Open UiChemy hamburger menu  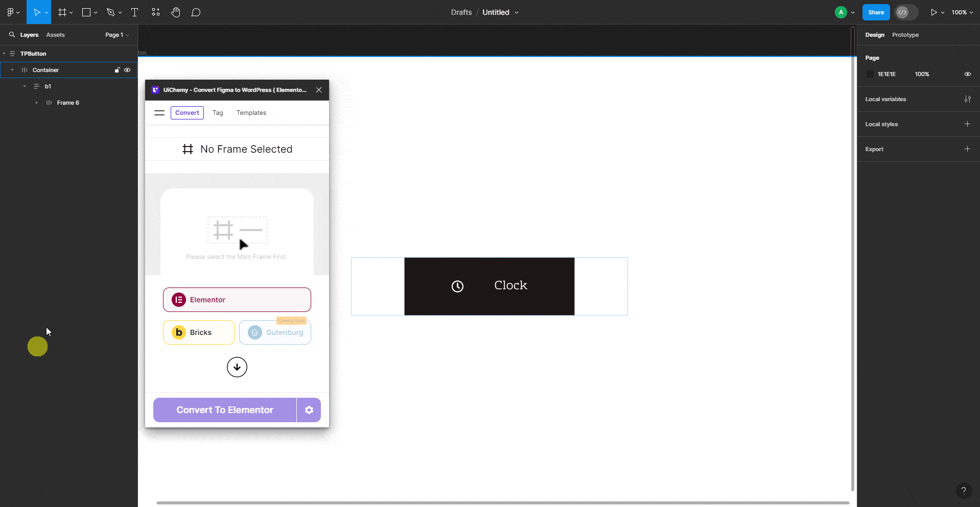pos(159,113)
